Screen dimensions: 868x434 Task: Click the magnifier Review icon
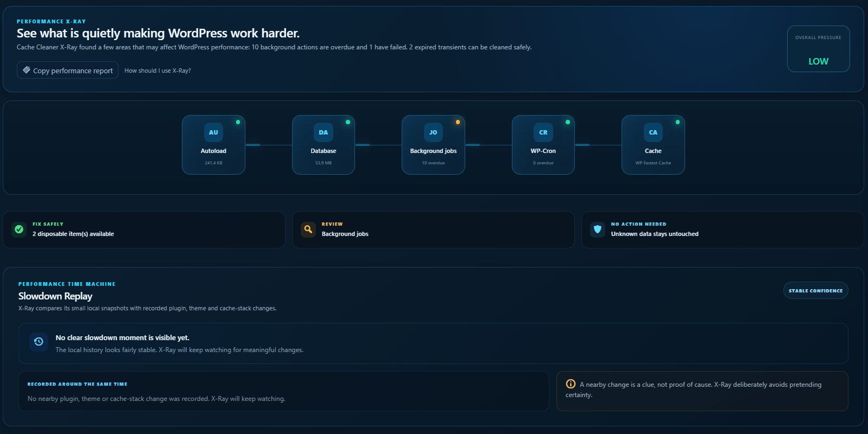[308, 229]
